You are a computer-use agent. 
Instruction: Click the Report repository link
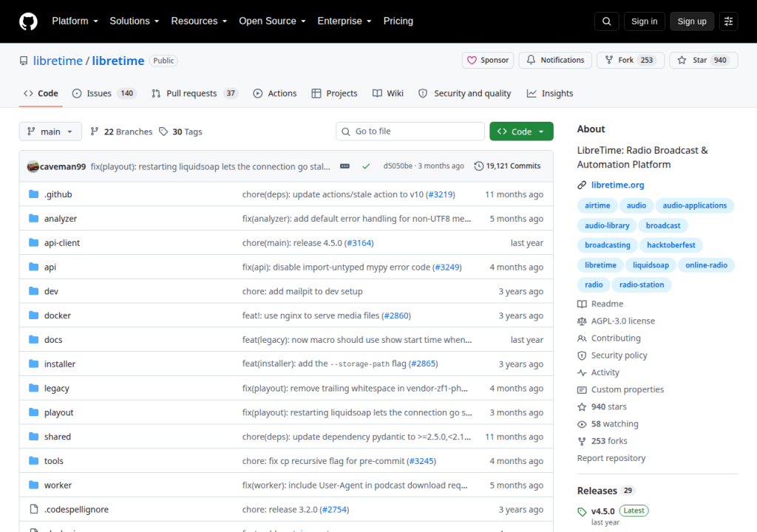pyautogui.click(x=611, y=458)
